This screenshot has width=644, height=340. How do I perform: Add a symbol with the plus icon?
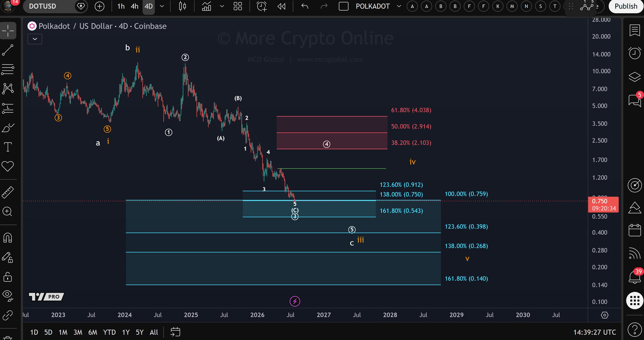pos(99,6)
